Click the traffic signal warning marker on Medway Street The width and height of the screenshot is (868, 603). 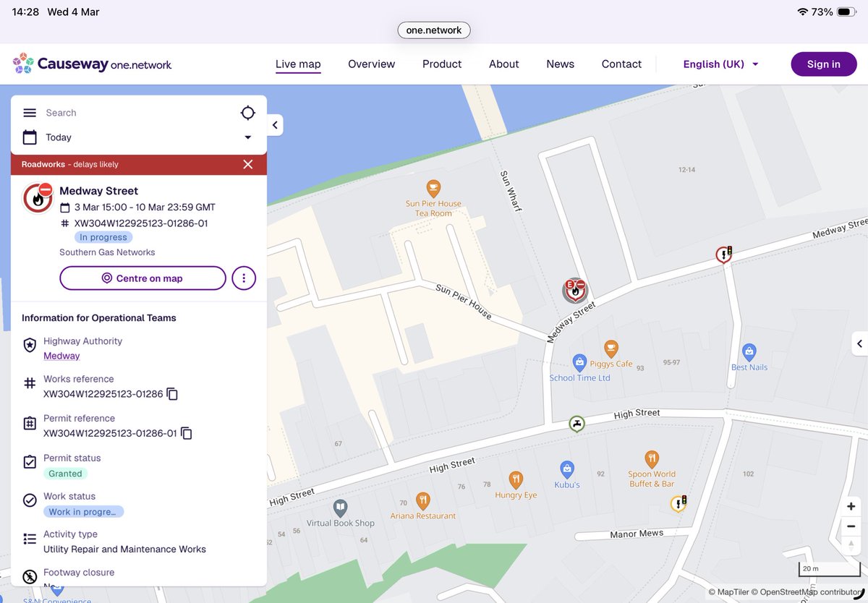(x=724, y=254)
